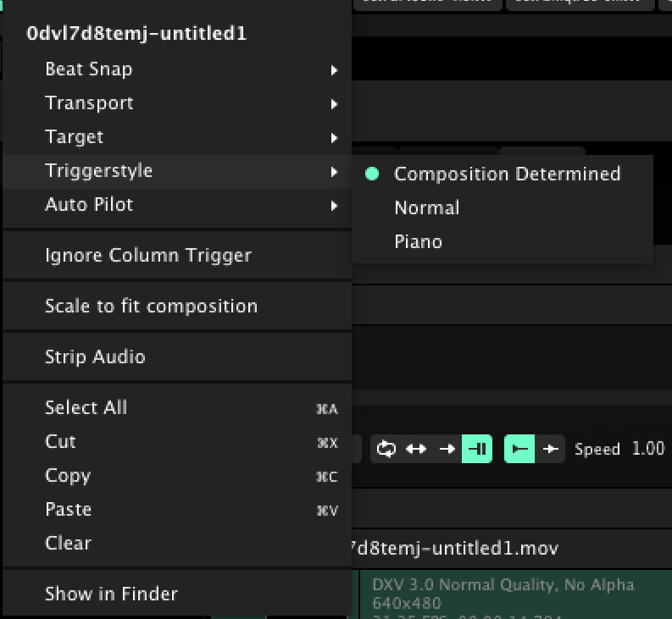Screen dimensions: 672x619
Task: Select the ping-pong bounce playback icon
Action: click(x=416, y=449)
